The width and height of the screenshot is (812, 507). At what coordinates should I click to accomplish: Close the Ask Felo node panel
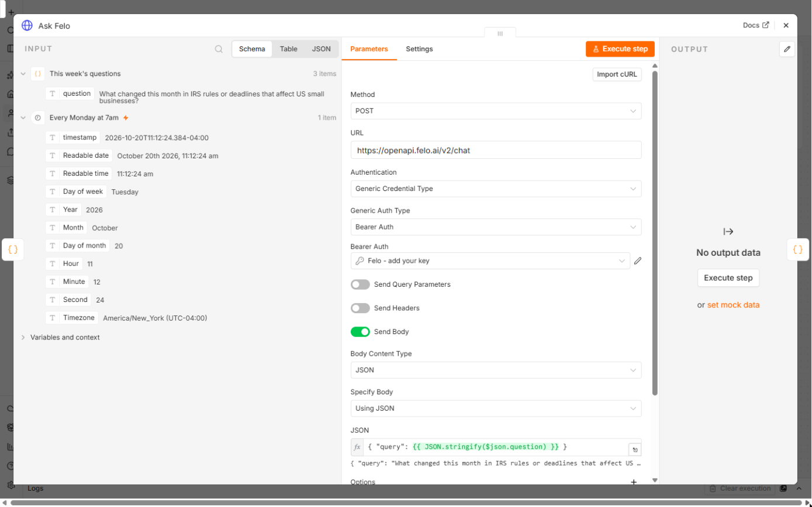tap(786, 26)
